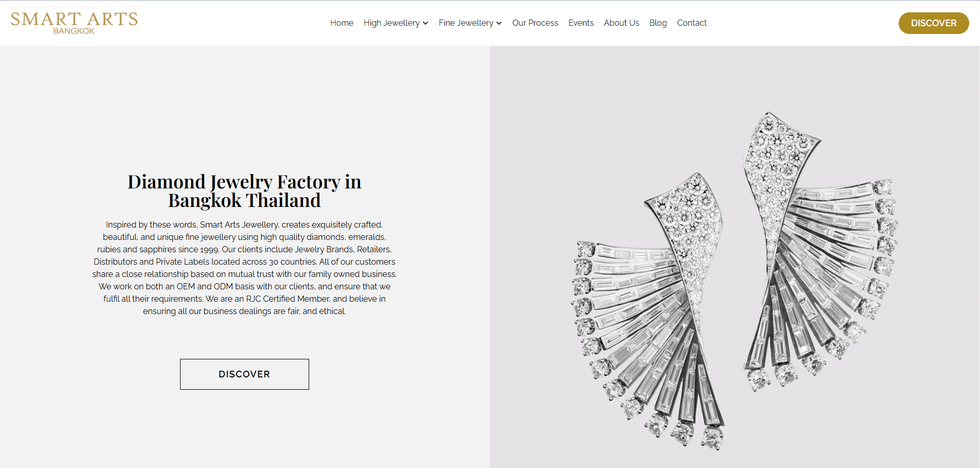Open the Home page link
This screenshot has width=980, height=468.
click(342, 23)
